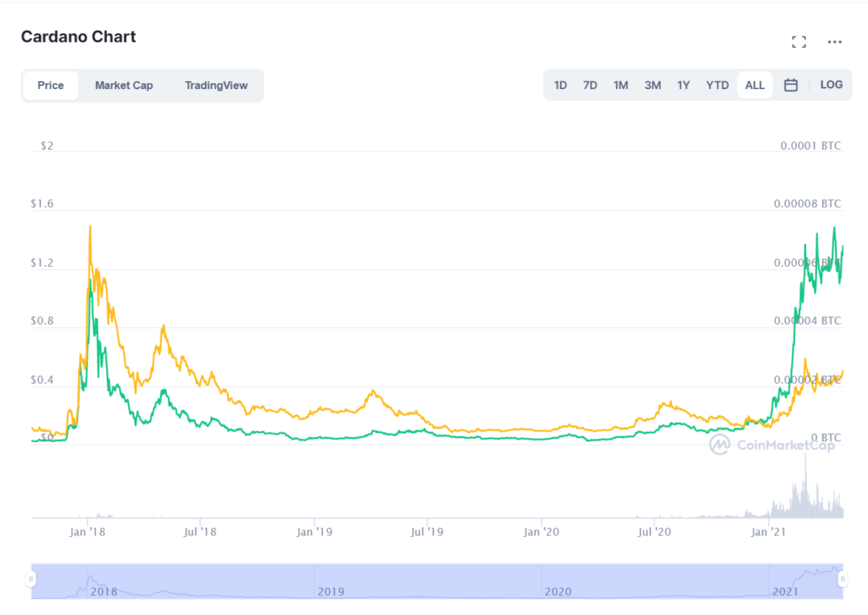868x615 pixels.
Task: Click the 2021 volume bar spike
Action: click(x=805, y=485)
